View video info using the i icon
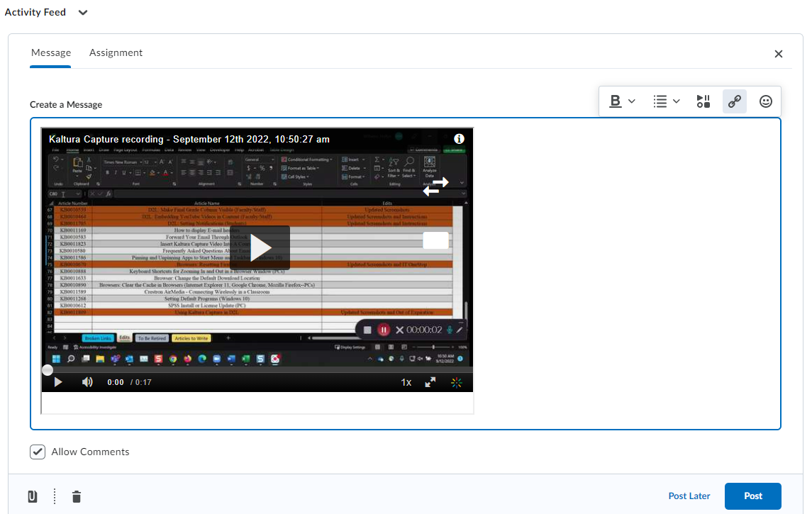The image size is (812, 514). 459,139
